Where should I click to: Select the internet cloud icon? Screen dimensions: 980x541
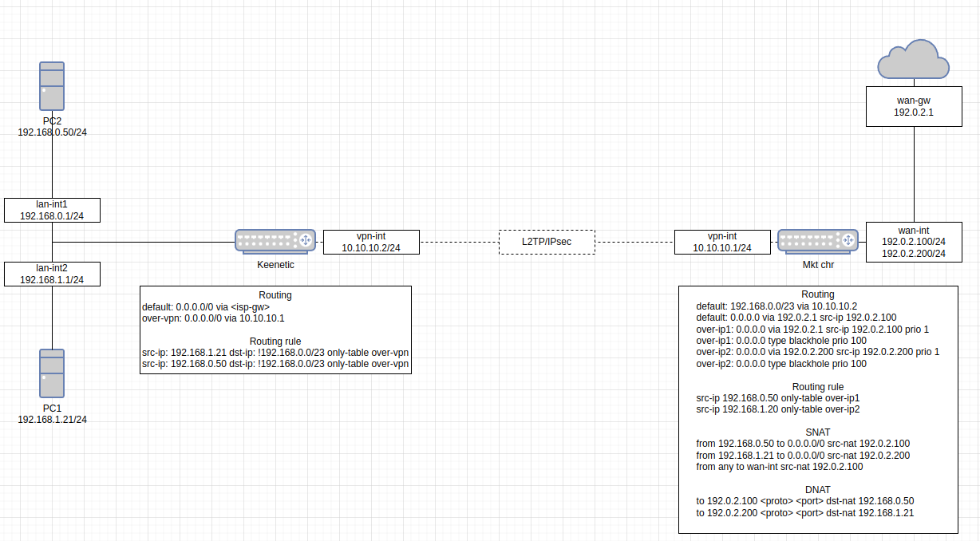(x=914, y=58)
